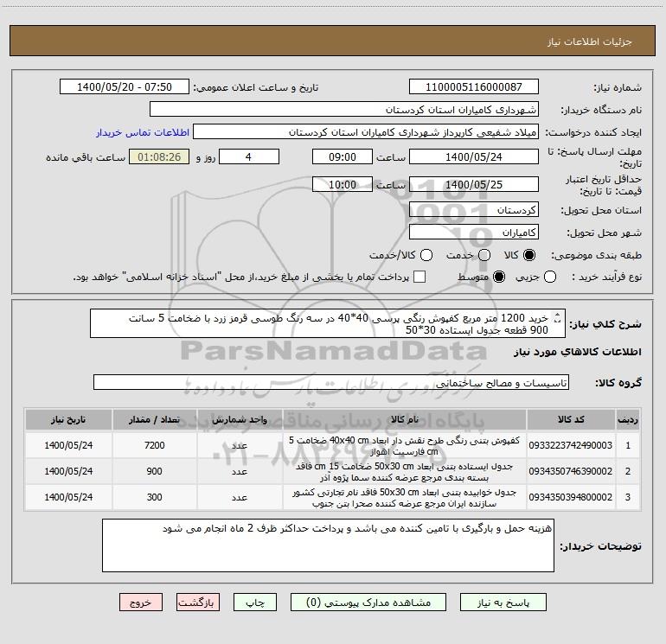Click the جدول خوابیده بتنی product name cell
Screen dimensions: 666x644
[405, 497]
